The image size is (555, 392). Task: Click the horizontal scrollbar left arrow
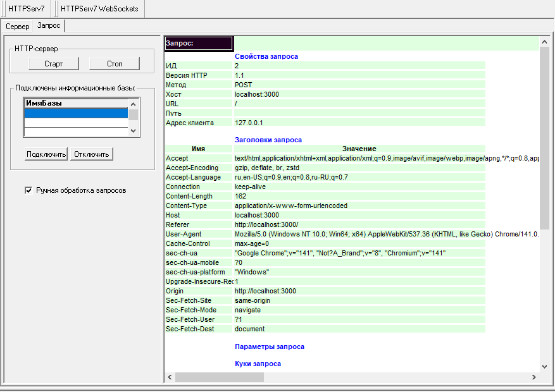click(169, 377)
